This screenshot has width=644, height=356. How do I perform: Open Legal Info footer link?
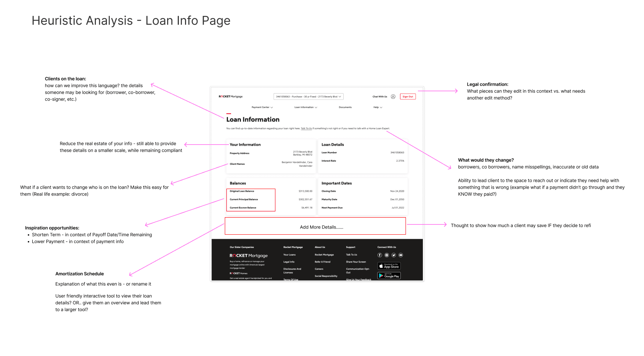click(x=289, y=262)
